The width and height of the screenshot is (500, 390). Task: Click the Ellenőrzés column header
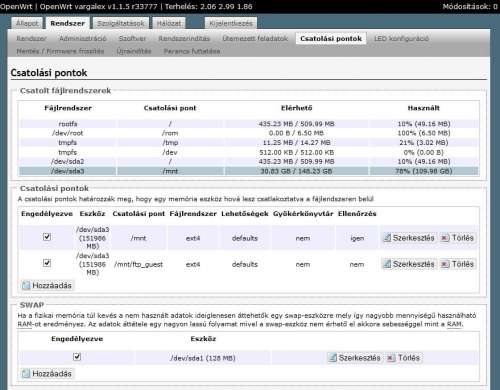(357, 214)
